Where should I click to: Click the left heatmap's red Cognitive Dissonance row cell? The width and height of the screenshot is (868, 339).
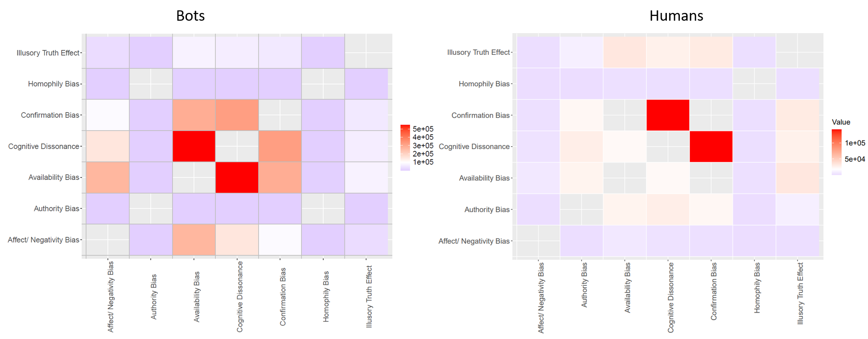pos(194,146)
